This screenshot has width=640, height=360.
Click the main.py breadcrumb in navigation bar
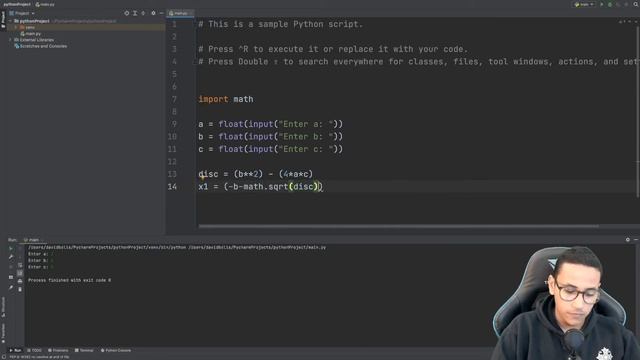point(45,4)
